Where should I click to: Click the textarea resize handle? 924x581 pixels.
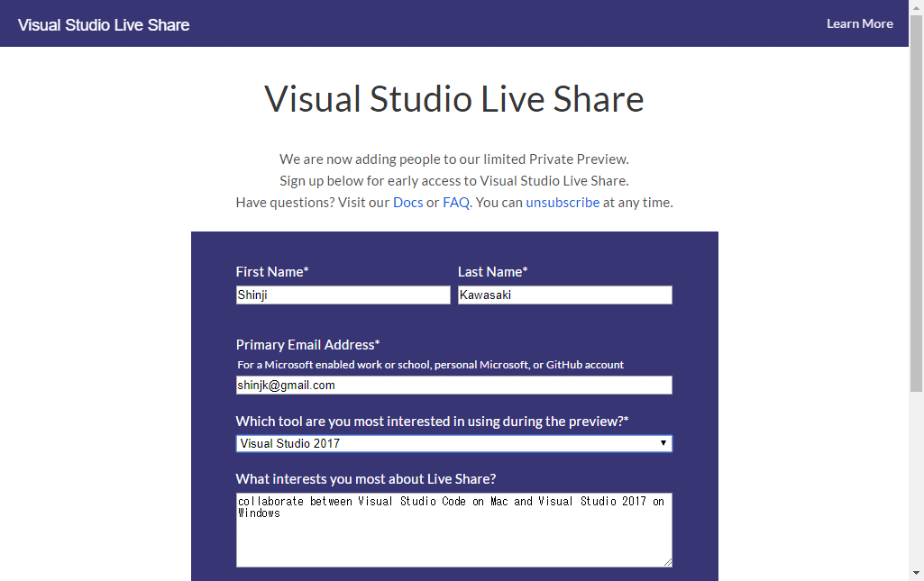[x=668, y=561]
